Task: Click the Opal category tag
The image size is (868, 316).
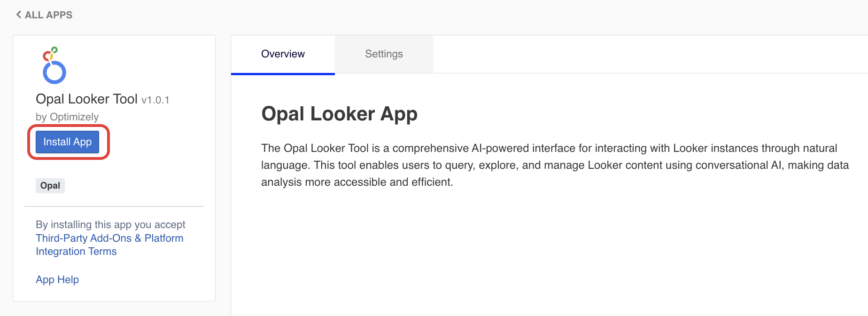Action: [x=50, y=186]
